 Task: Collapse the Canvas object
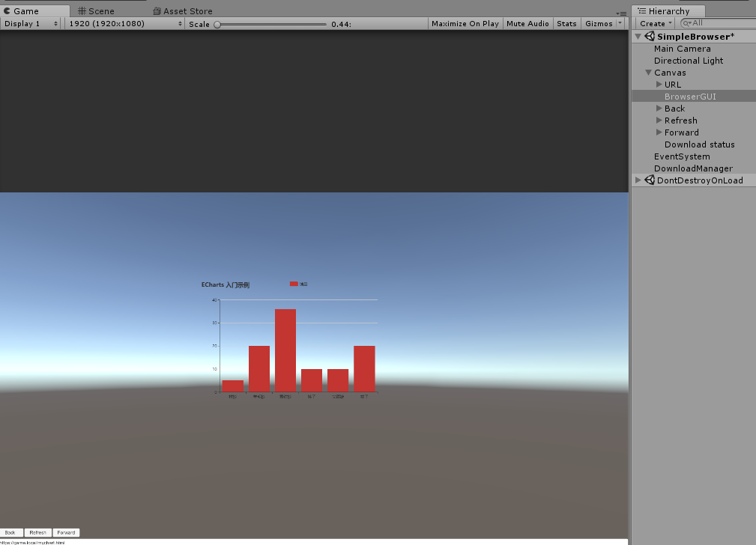pyautogui.click(x=649, y=72)
